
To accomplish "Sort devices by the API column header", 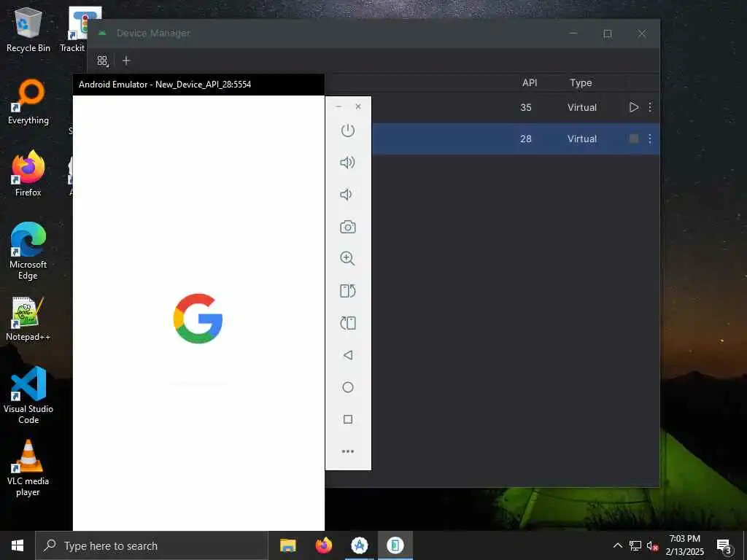I will (530, 83).
